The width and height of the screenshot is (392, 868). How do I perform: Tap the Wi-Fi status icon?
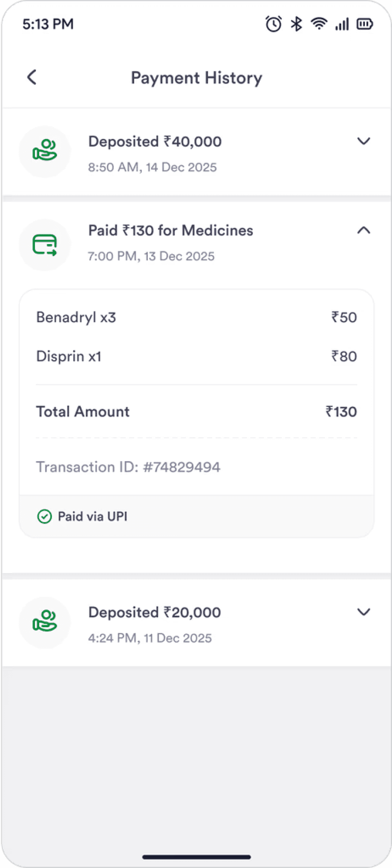coord(319,24)
